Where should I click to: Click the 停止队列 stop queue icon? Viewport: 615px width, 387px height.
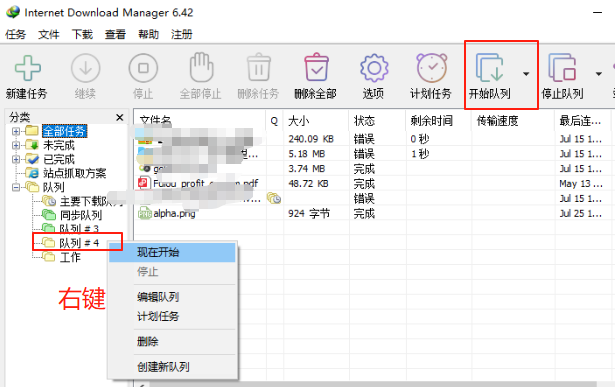point(562,68)
